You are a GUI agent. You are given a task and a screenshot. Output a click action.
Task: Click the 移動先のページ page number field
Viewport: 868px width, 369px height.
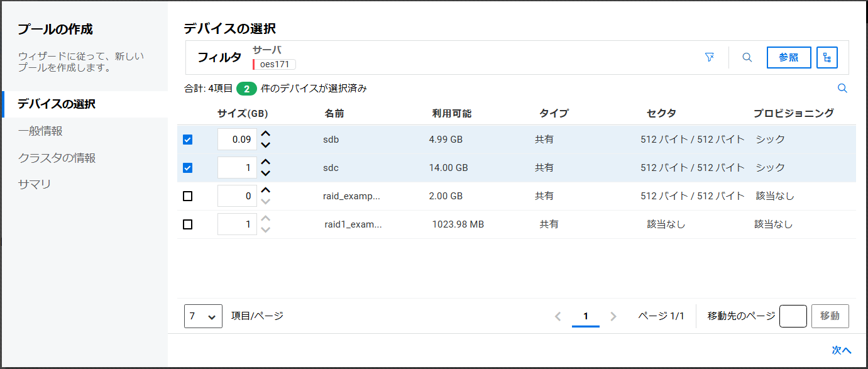pos(793,316)
